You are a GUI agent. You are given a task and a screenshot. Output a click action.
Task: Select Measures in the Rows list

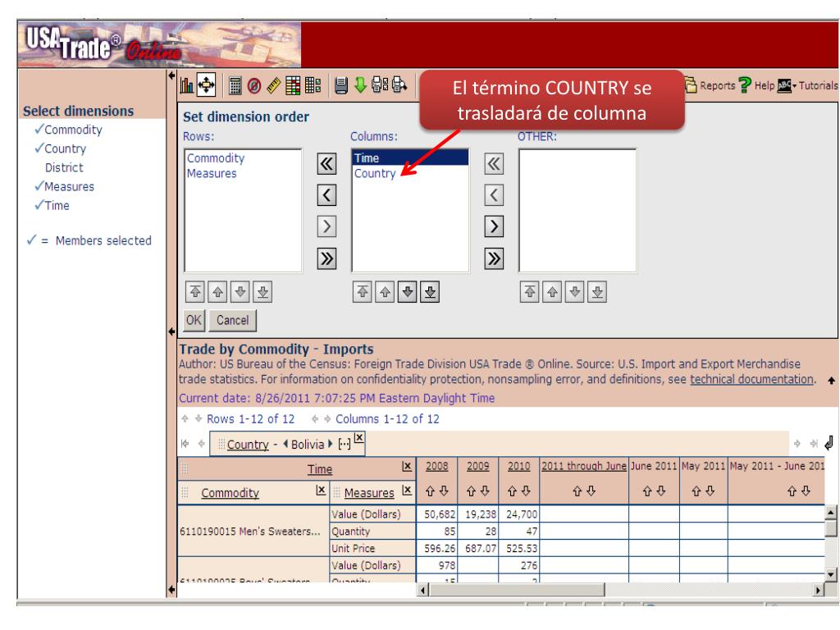point(212,174)
